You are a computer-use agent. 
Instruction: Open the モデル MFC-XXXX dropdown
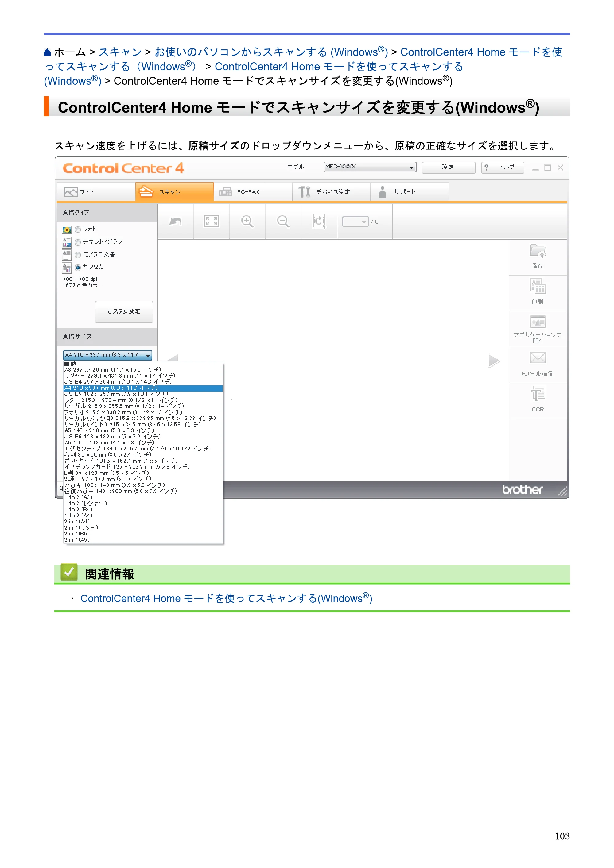coord(370,167)
